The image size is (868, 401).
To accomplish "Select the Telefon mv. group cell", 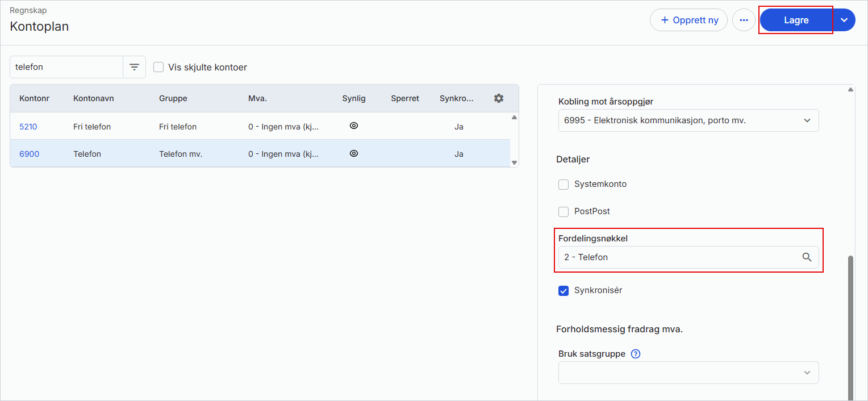I will click(x=181, y=154).
